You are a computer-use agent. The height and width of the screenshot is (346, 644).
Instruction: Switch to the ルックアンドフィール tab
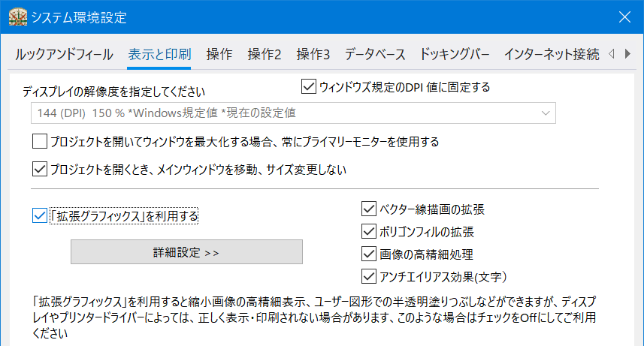(64, 54)
